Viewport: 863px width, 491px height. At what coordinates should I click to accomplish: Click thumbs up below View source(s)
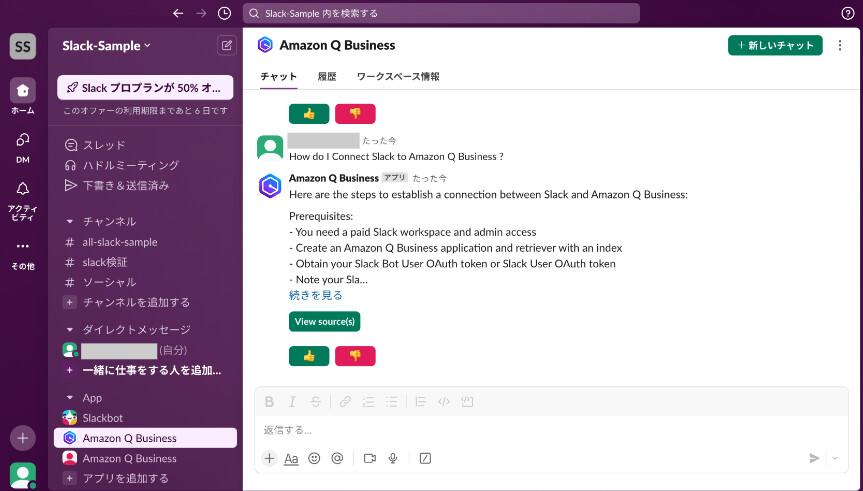coord(309,356)
